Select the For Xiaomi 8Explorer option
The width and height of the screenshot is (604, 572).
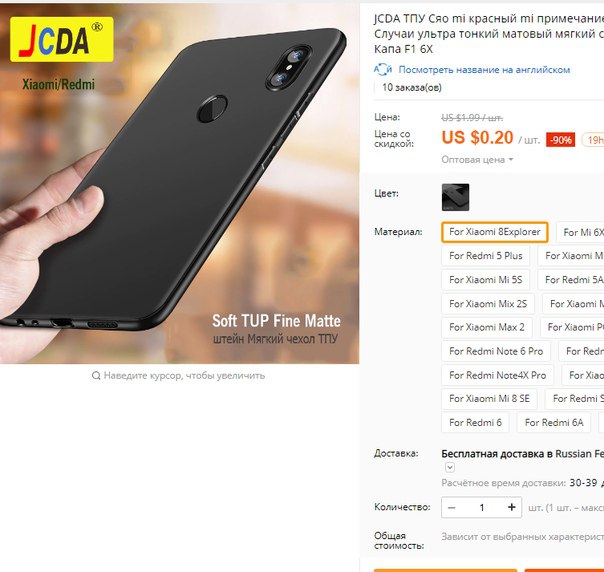[x=495, y=232]
